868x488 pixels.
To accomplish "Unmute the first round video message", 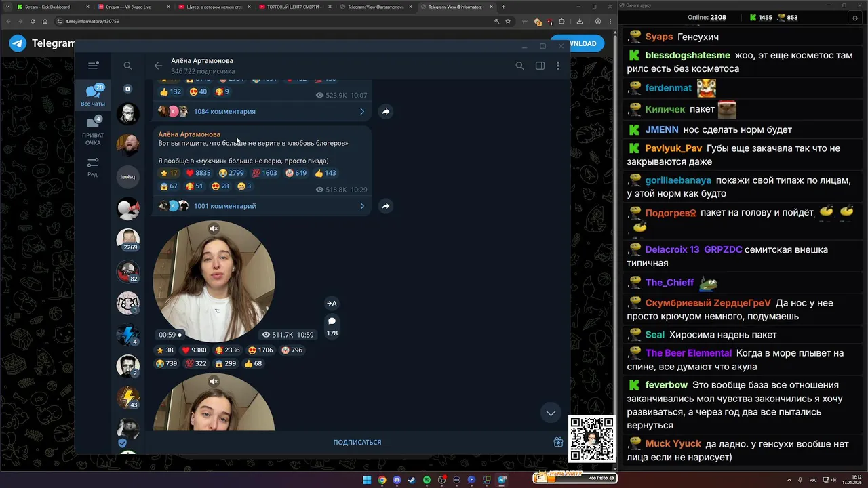I will (214, 229).
